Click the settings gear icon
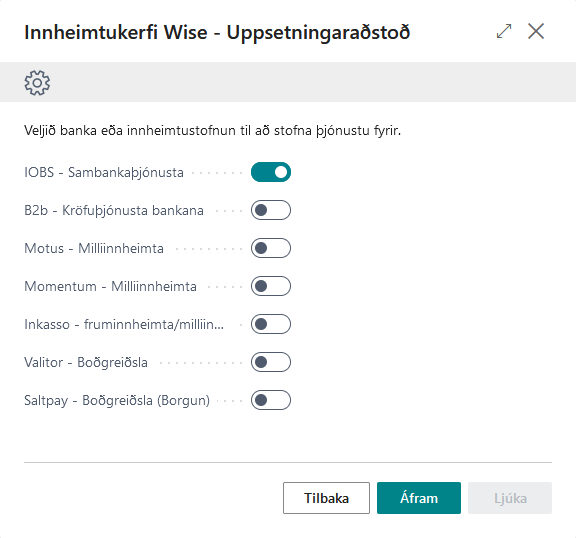 [x=37, y=83]
